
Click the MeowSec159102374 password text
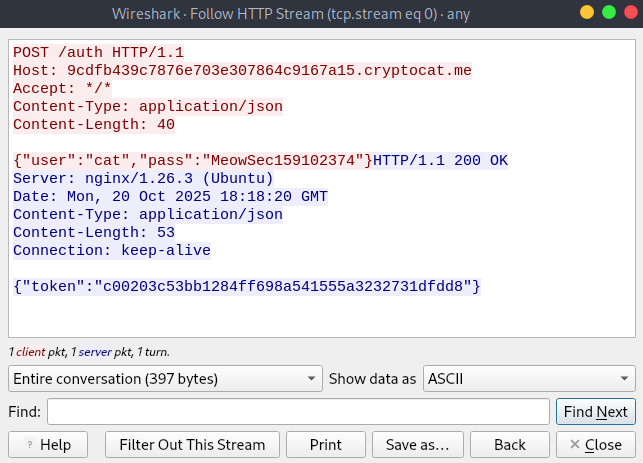click(x=283, y=160)
